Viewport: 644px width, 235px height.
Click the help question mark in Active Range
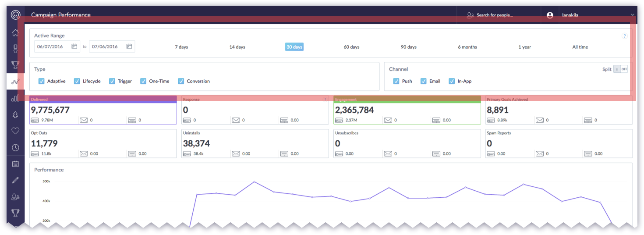[625, 36]
